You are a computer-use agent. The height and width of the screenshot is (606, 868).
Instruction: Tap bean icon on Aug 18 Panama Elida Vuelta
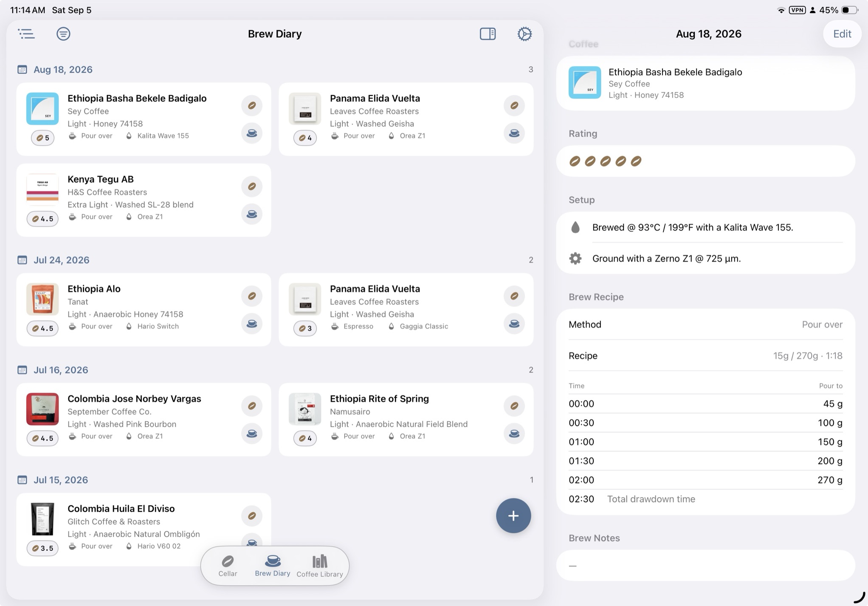[514, 105]
